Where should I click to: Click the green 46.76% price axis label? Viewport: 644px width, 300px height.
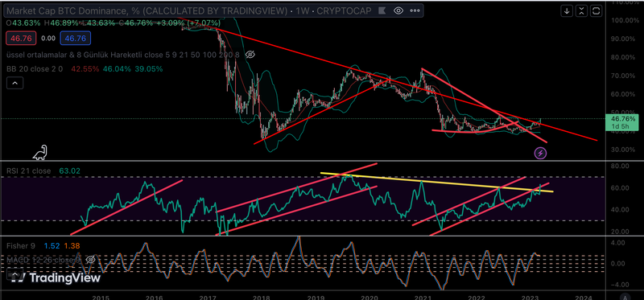point(621,122)
